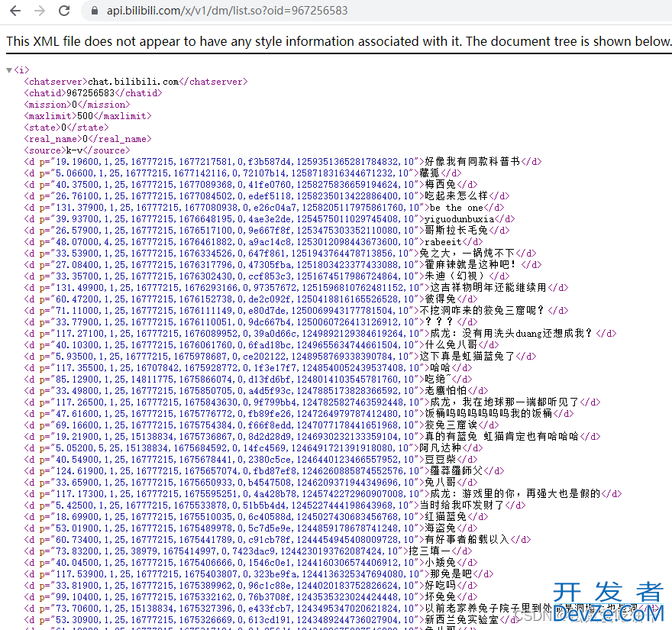Click the danmaku text '吃绝~'

(438, 380)
